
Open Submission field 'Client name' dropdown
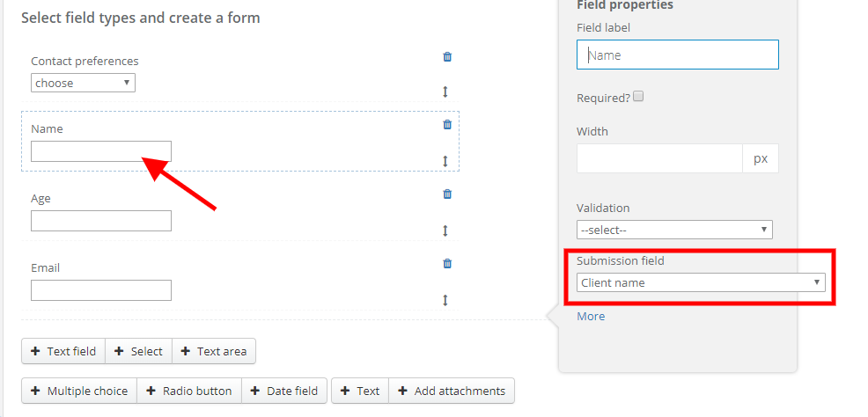pos(701,282)
